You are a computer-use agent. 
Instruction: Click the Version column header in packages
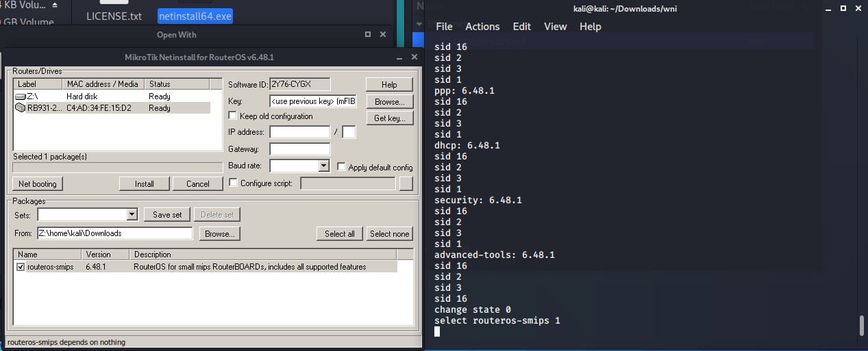pos(106,255)
